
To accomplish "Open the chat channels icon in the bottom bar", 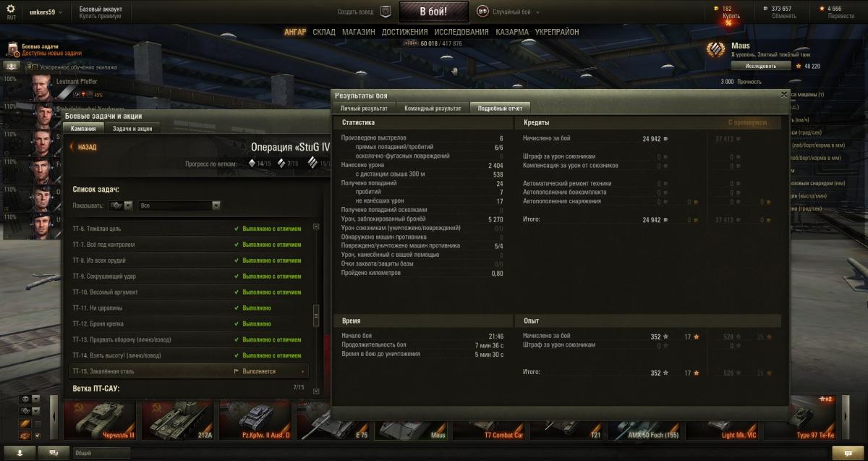I will pyautogui.click(x=53, y=452).
